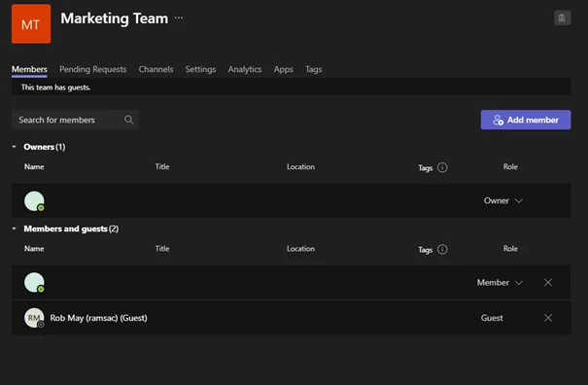Collapse the Owners section
Screen dimensions: 588x385
[x=15, y=147]
